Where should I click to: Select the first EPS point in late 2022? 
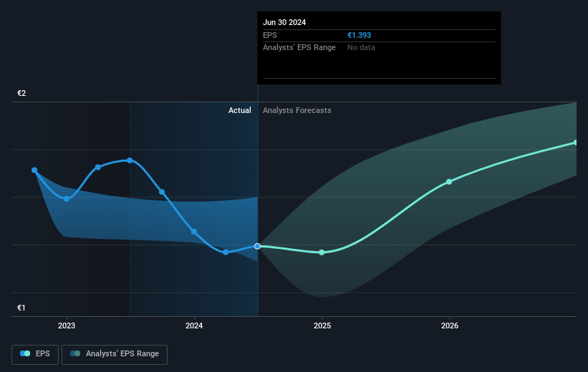(x=34, y=170)
